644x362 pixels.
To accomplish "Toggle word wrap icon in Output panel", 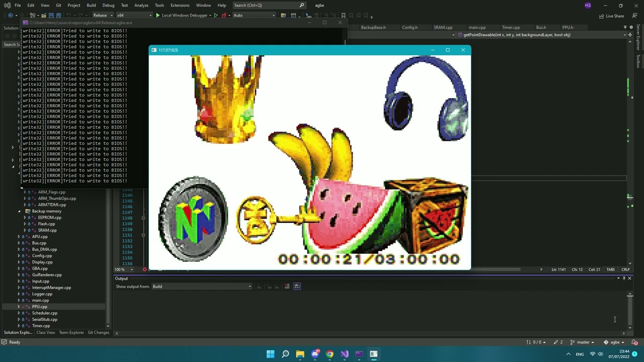I will pos(297,286).
